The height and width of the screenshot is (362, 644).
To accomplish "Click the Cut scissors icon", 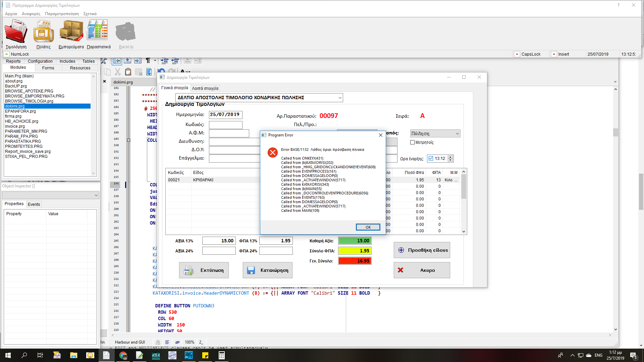I will pos(117,72).
